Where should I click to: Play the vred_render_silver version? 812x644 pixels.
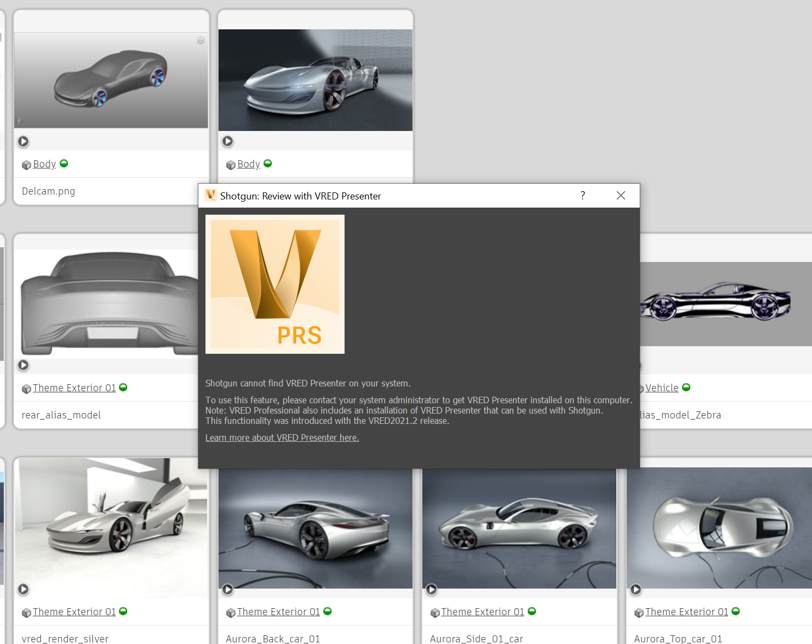(23, 589)
